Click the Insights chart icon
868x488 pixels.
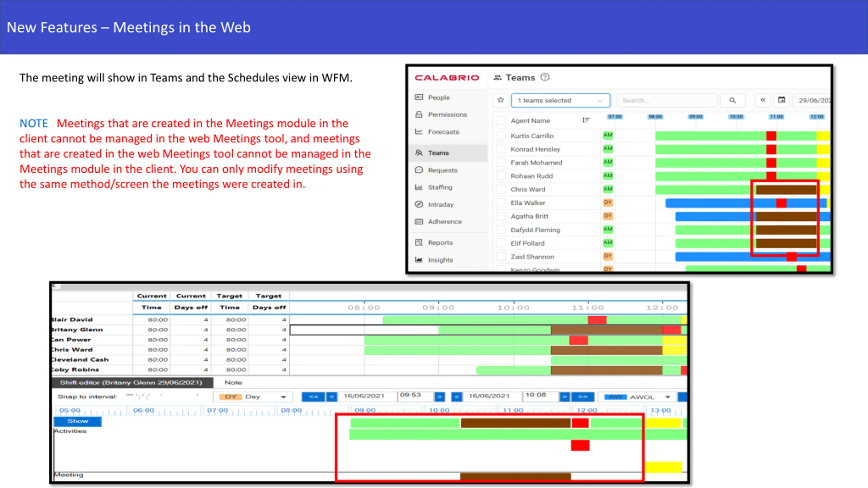419,260
